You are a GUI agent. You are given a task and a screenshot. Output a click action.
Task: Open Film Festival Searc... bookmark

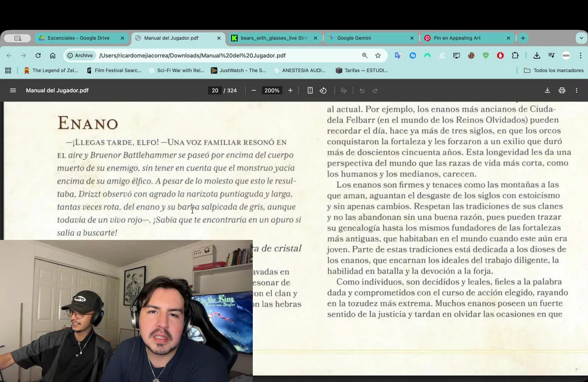tap(114, 71)
